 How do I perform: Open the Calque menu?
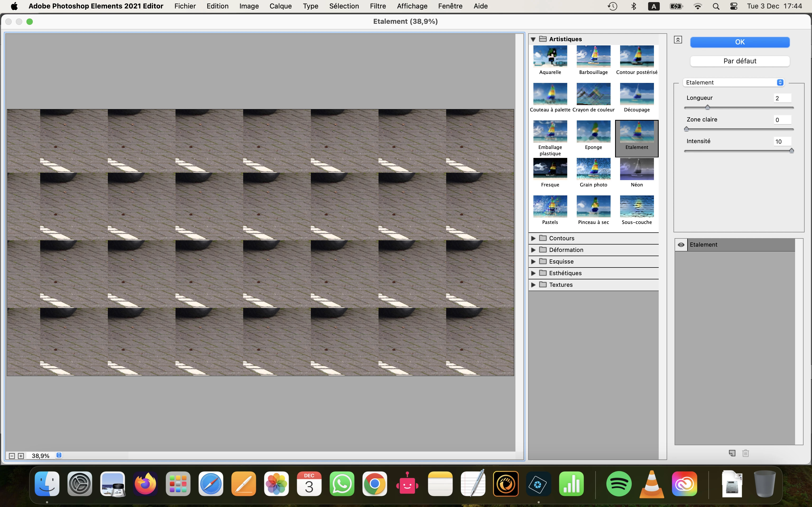click(280, 6)
